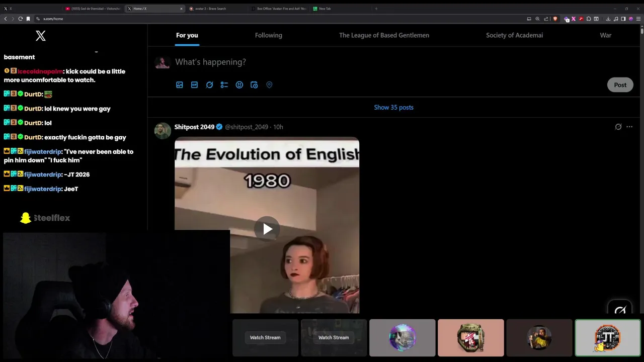Select the frog avatar stream thumbnail
Image resolution: width=644 pixels, height=362 pixels.
click(470, 337)
